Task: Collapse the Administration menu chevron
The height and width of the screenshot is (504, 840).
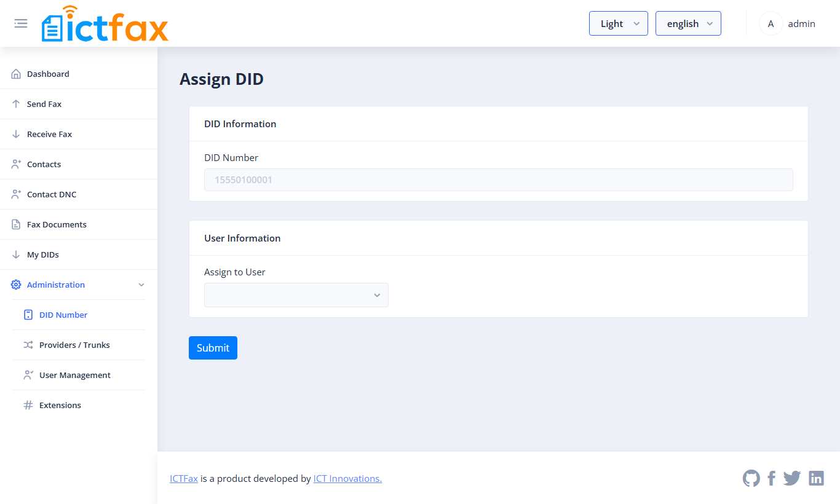Action: click(141, 285)
